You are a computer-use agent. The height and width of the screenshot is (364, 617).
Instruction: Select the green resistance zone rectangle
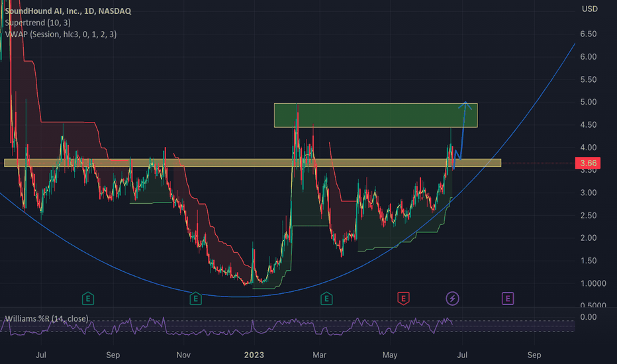pyautogui.click(x=376, y=115)
